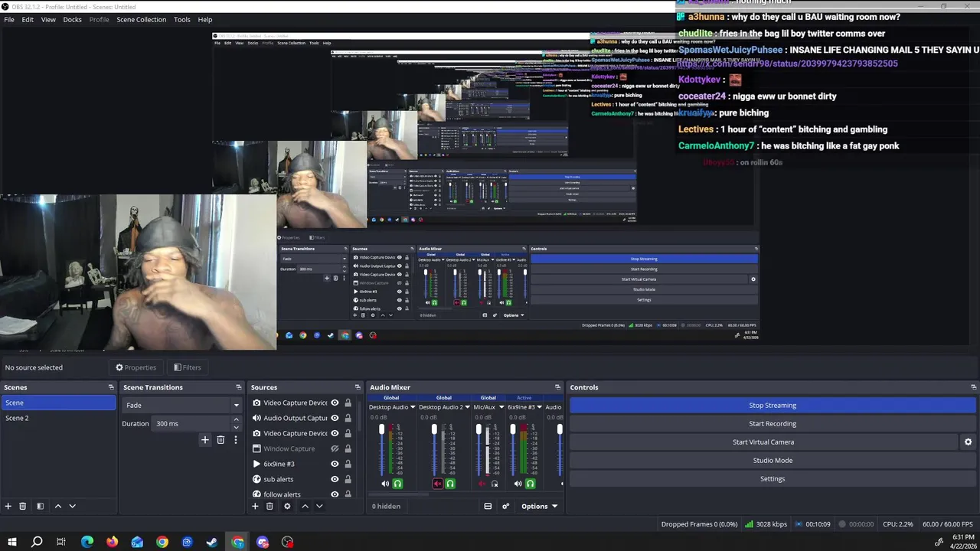This screenshot has width=980, height=551.
Task: Hide the sub alerts source
Action: 335,479
